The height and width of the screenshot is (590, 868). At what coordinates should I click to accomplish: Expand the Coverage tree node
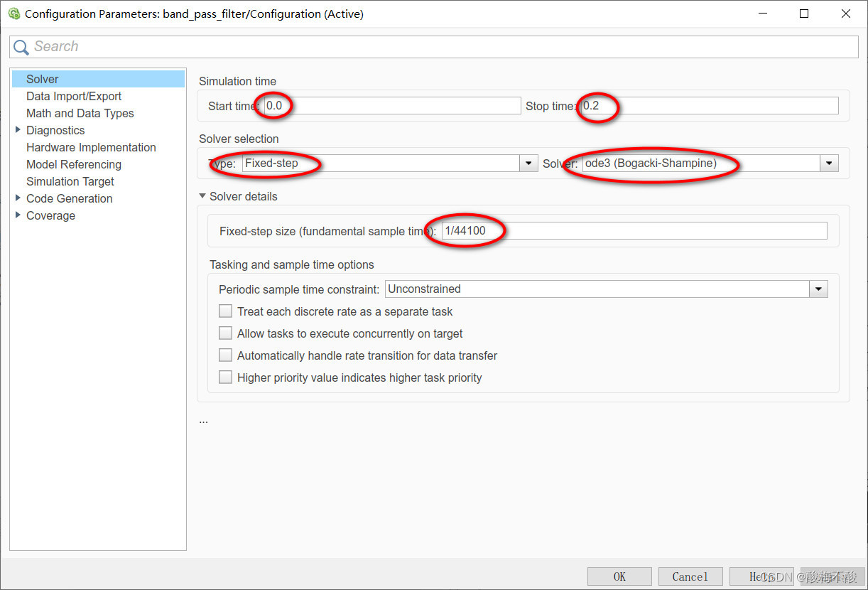(18, 215)
